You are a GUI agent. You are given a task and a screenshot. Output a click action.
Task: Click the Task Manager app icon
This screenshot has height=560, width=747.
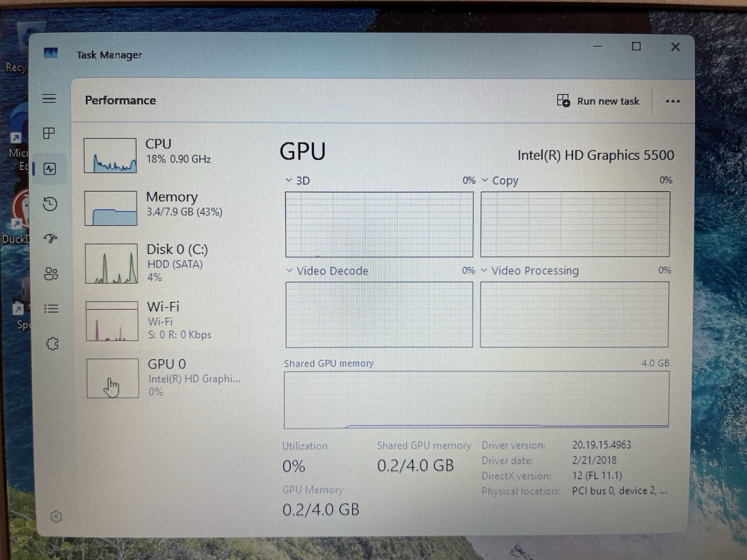point(50,53)
